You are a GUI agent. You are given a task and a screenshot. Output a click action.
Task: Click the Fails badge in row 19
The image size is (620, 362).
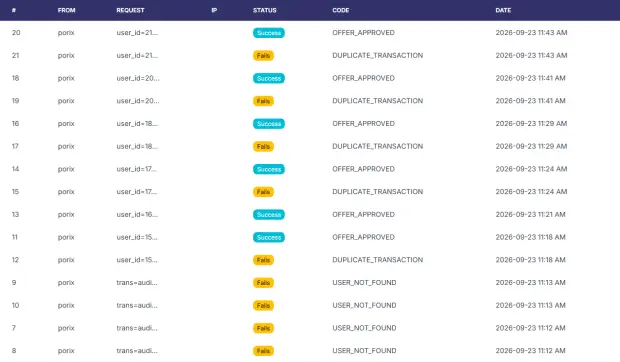point(263,101)
